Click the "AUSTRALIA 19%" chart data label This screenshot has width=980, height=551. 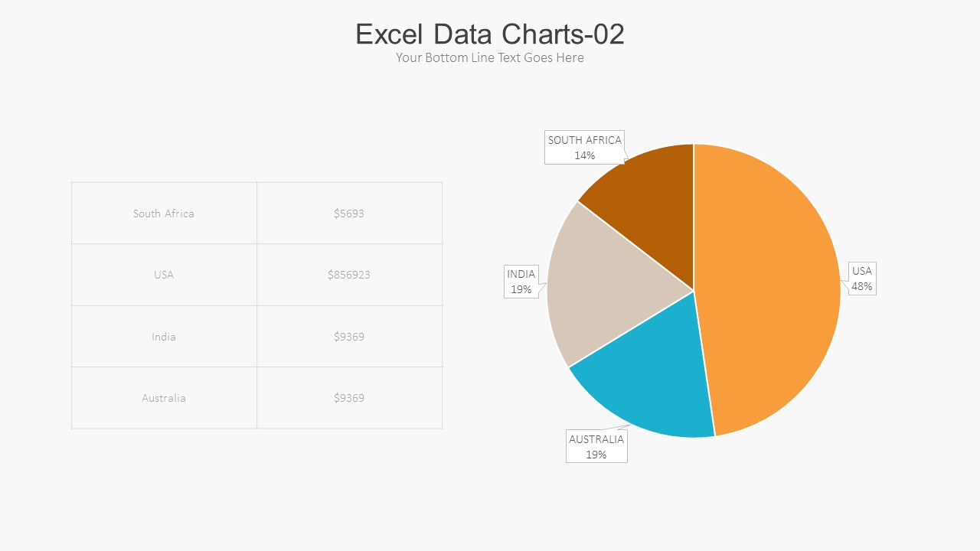(596, 447)
